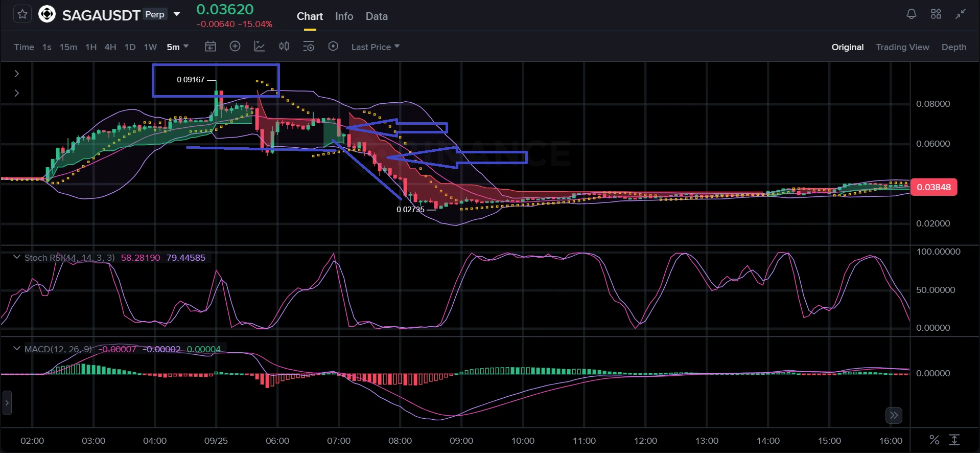Select the 4H timeframe

click(x=110, y=47)
